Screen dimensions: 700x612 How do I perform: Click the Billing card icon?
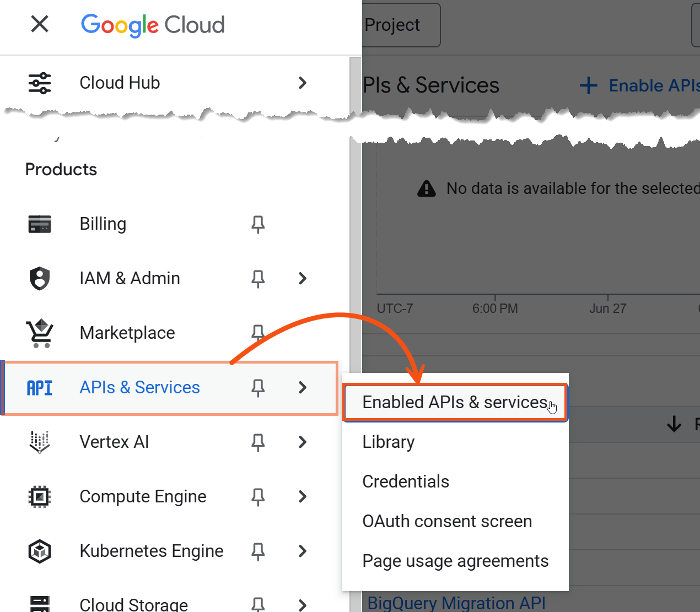click(x=40, y=224)
